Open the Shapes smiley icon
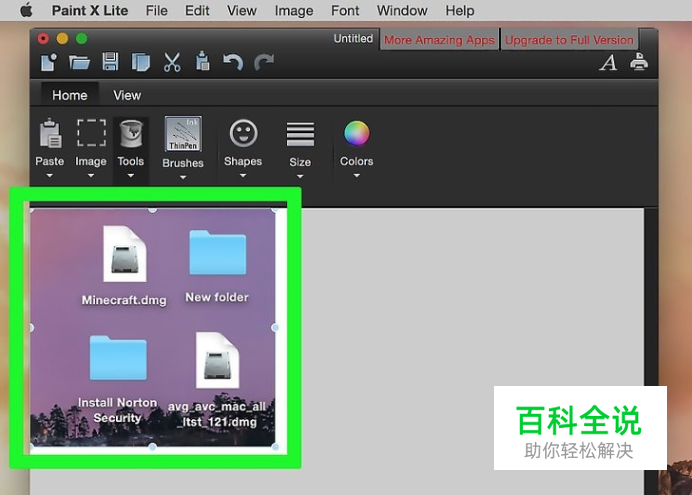Screen dimensions: 692x495 243,133
